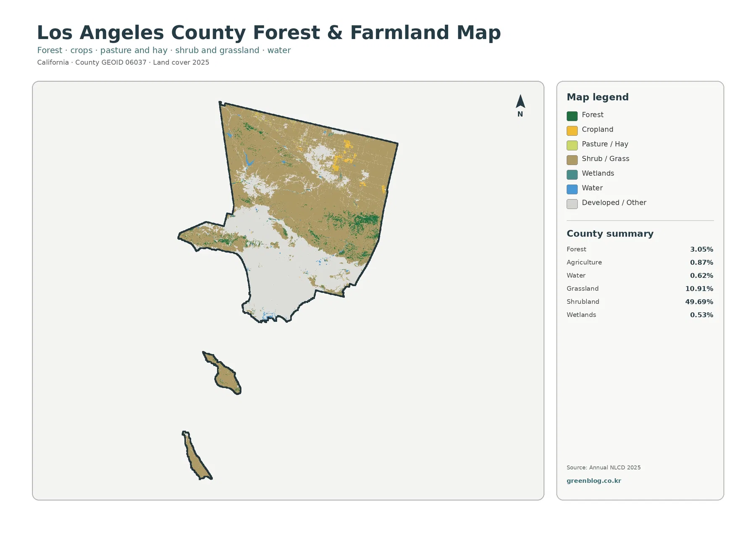
Task: Click the County summary heading
Action: 610,234
